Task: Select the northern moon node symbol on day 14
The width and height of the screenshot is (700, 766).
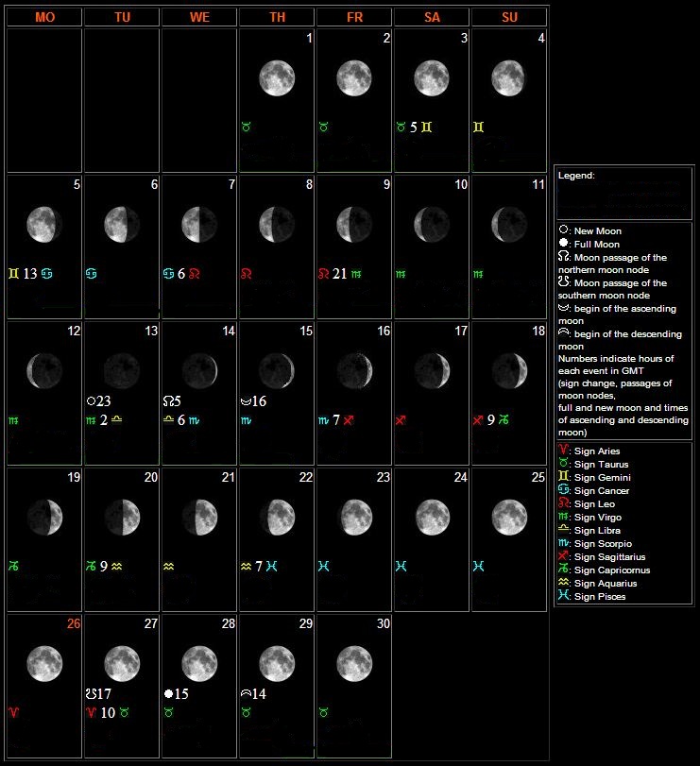Action: pyautogui.click(x=168, y=400)
